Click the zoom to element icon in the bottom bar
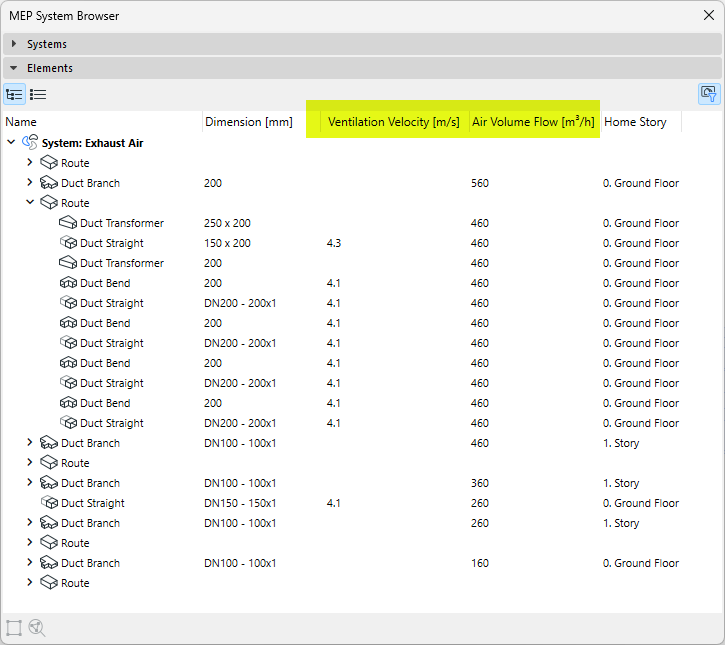This screenshot has height=645, width=725. click(37, 627)
